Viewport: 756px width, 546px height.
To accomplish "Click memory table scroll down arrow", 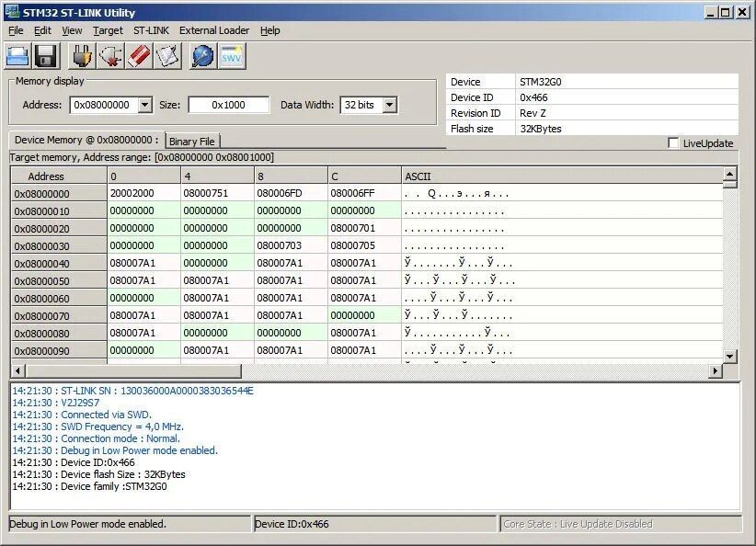I will click(x=730, y=357).
